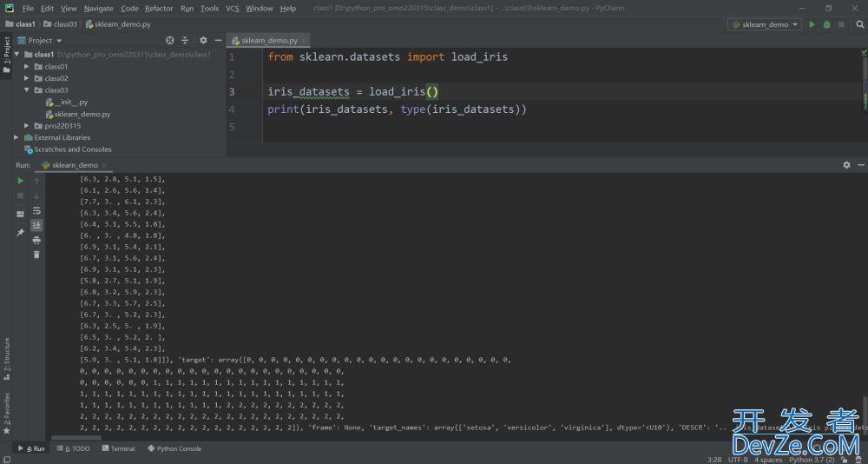Select sklearn_demo.py in Project tree
The height and width of the screenshot is (464, 868).
point(77,114)
